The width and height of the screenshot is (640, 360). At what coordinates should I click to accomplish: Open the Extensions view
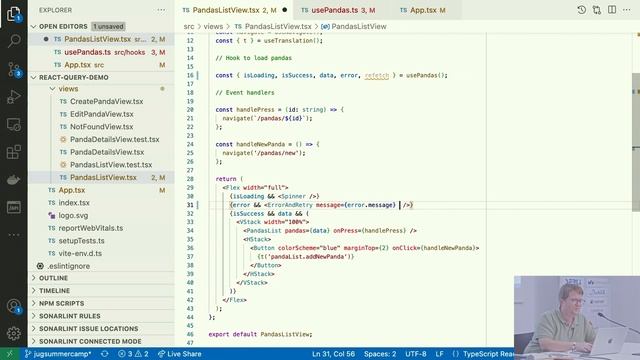[14, 152]
